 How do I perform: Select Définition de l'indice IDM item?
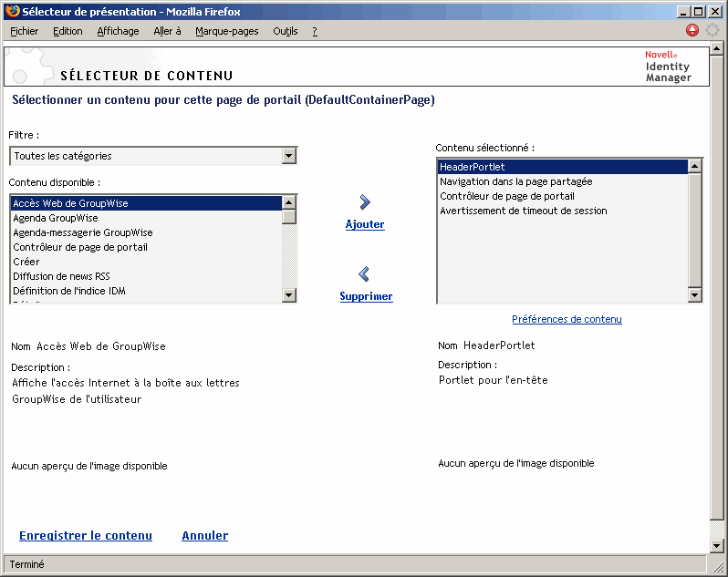tap(146, 291)
